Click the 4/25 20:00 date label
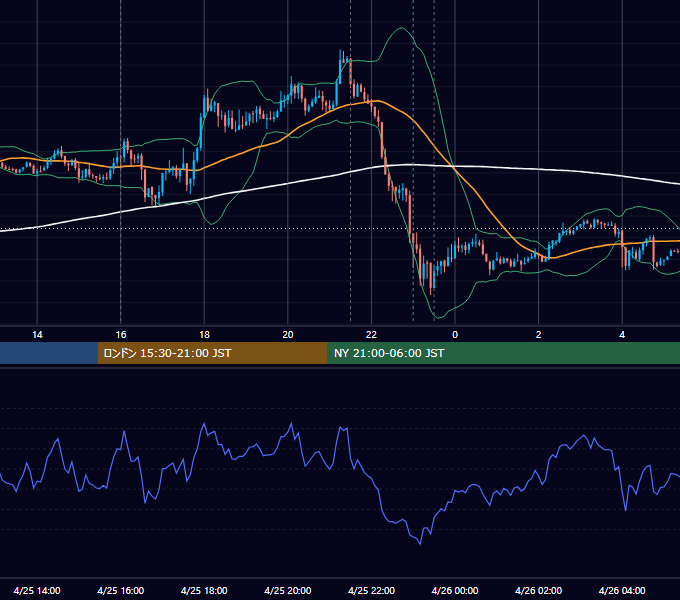The width and height of the screenshot is (680, 600). pos(288,590)
